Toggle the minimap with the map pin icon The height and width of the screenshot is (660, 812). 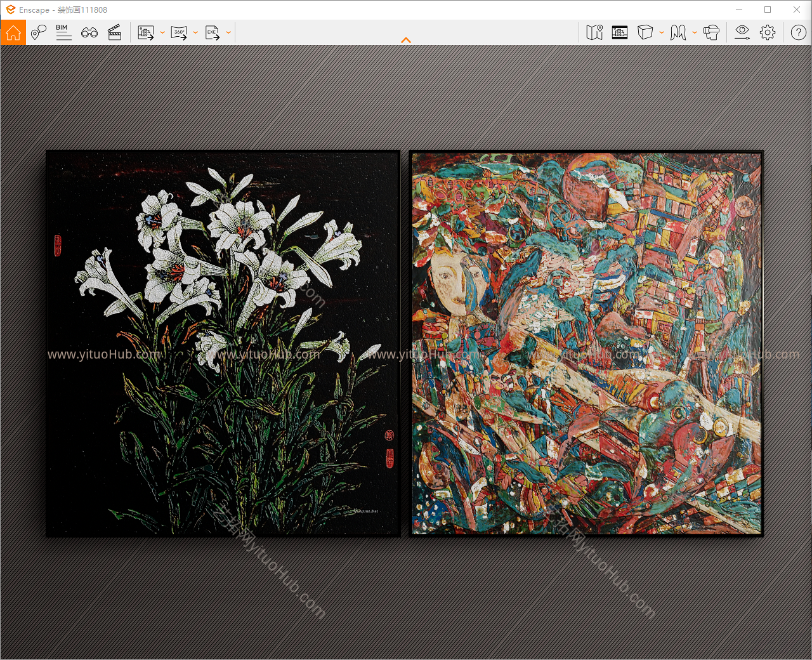(x=594, y=32)
